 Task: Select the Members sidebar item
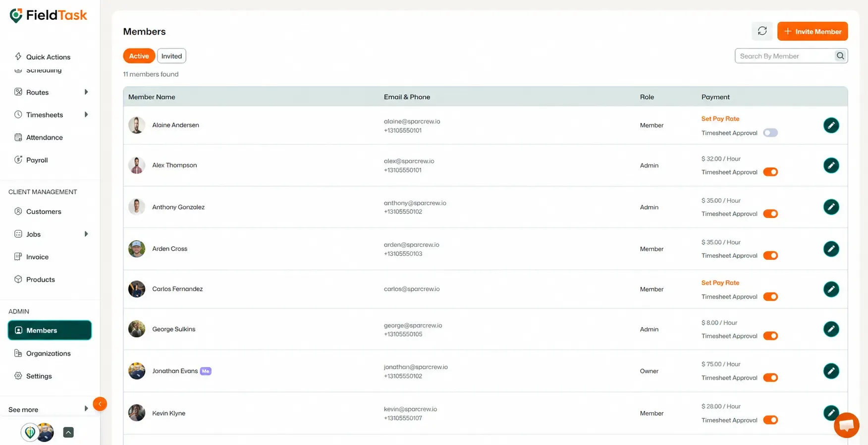tap(50, 331)
